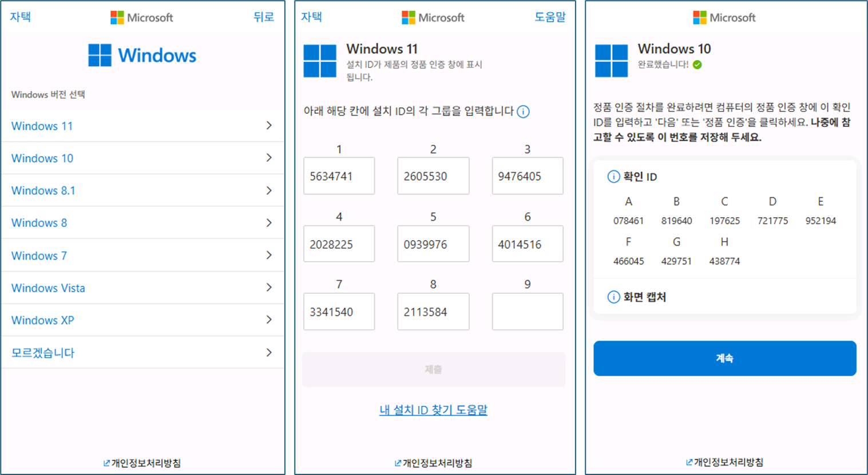Select confirmation ID E value 952194
The height and width of the screenshot is (475, 868).
pos(821,221)
